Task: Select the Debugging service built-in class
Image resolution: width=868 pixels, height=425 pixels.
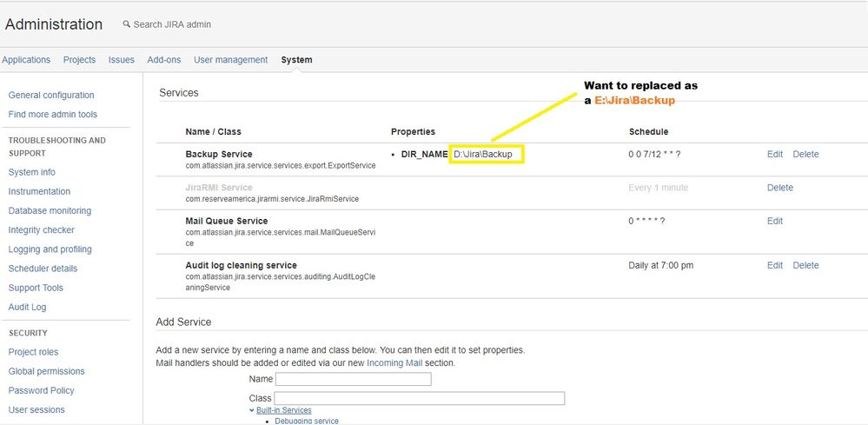Action: tap(307, 422)
